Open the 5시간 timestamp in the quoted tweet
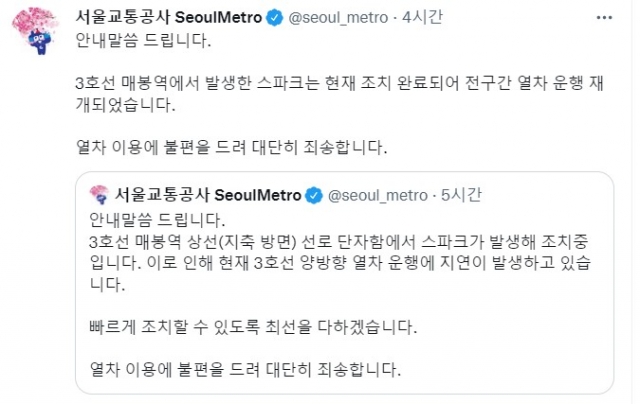640x404 pixels. coord(461,195)
